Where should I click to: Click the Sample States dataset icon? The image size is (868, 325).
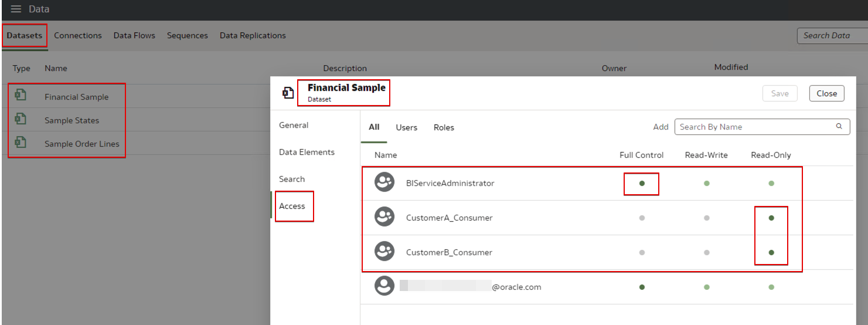coord(21,119)
